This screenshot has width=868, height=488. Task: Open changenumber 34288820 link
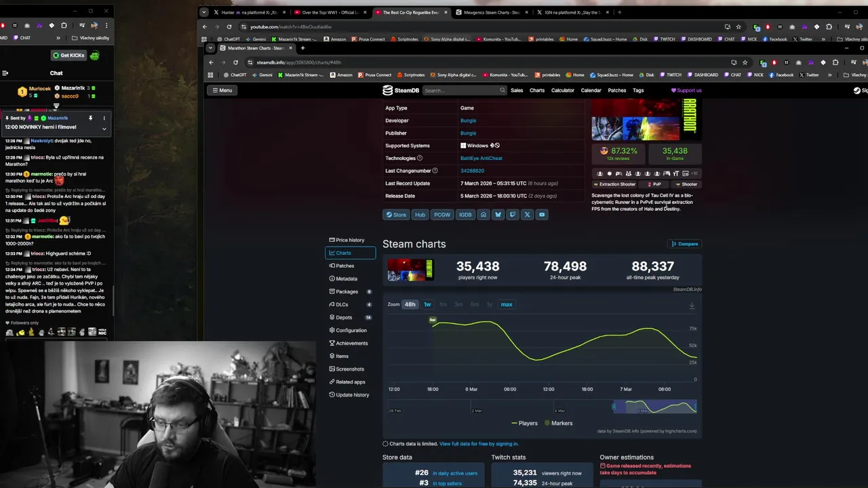click(472, 171)
